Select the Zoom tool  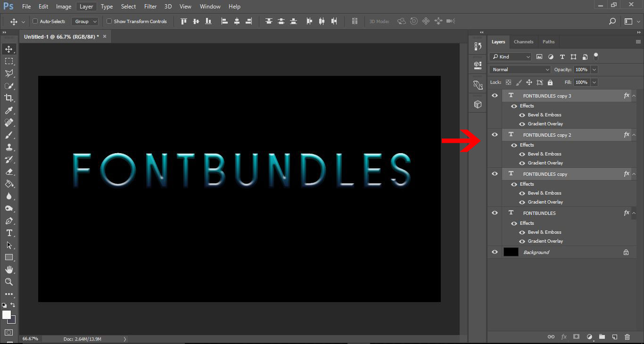pyautogui.click(x=9, y=282)
